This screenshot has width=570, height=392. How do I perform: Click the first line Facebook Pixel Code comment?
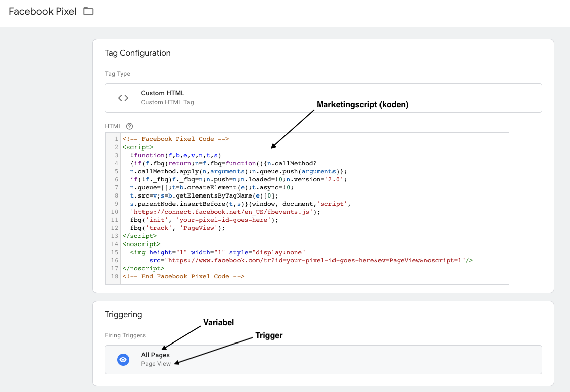(176, 139)
